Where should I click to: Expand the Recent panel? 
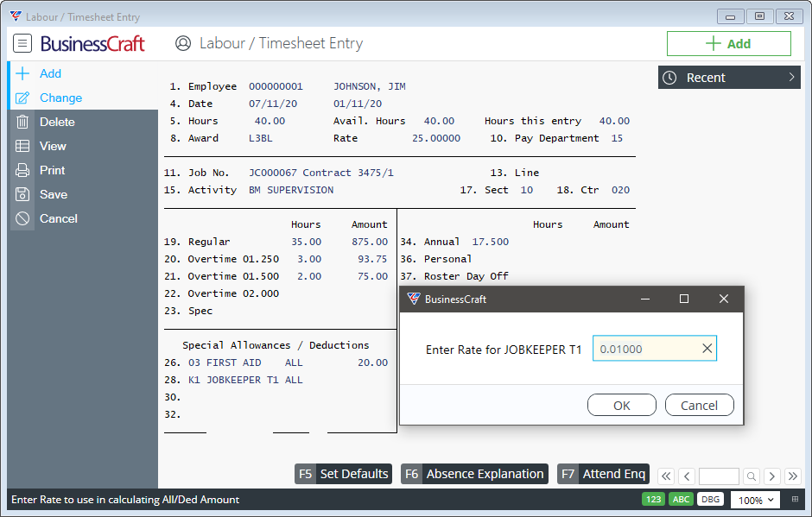(729, 78)
